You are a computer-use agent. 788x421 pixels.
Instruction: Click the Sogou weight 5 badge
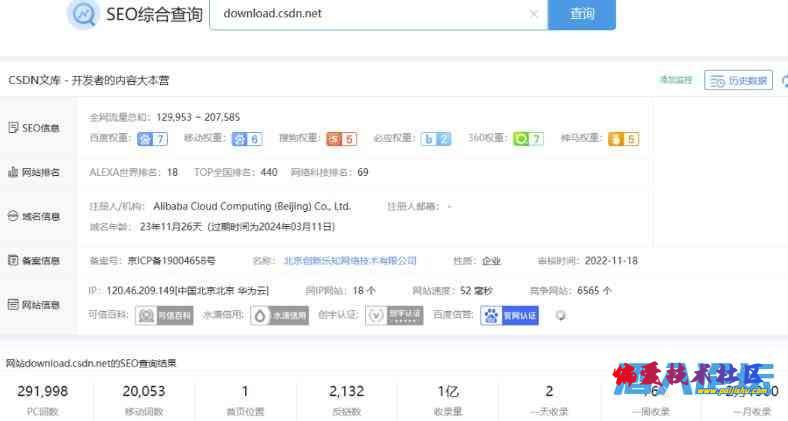point(341,139)
